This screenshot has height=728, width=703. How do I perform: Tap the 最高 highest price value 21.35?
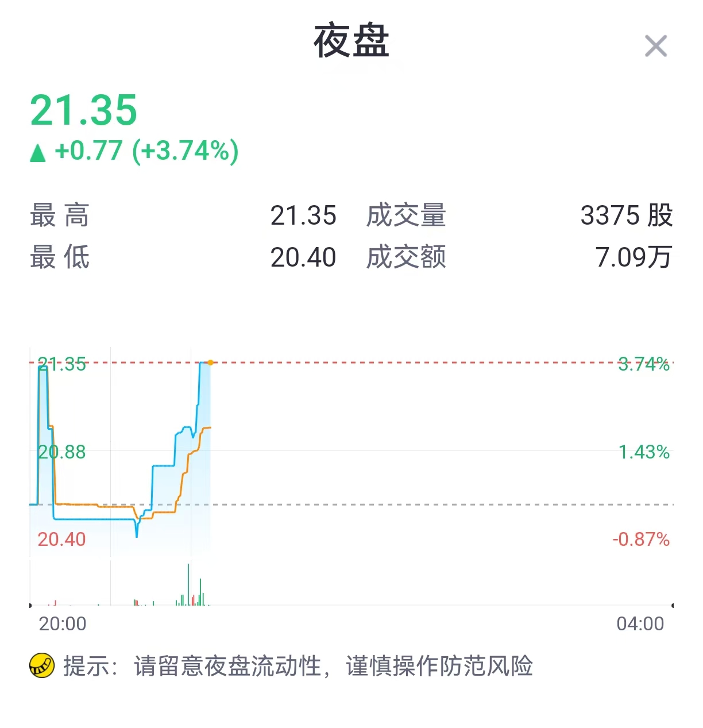coord(303,215)
